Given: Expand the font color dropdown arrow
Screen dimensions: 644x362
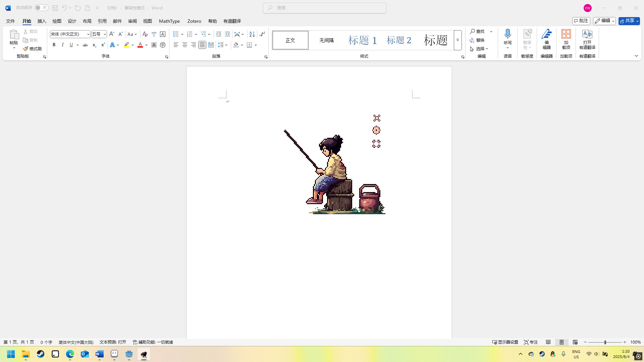Looking at the screenshot, I should coord(146,45).
